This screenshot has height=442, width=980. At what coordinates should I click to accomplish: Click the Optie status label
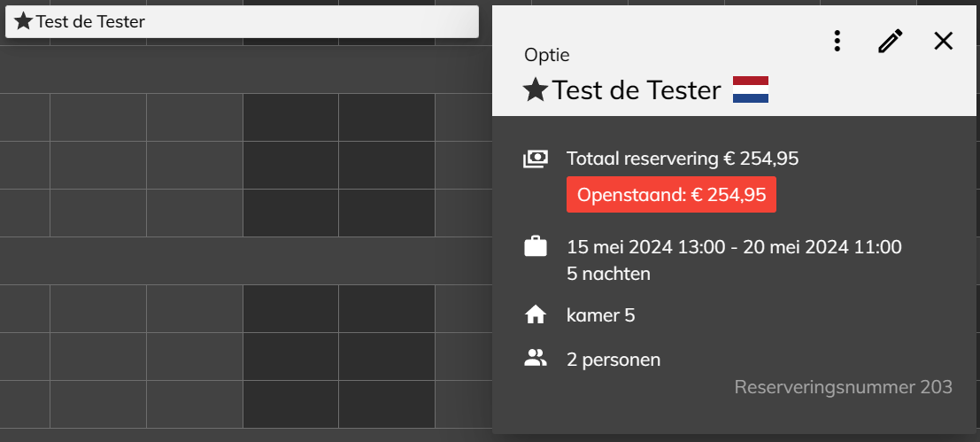pyautogui.click(x=547, y=55)
